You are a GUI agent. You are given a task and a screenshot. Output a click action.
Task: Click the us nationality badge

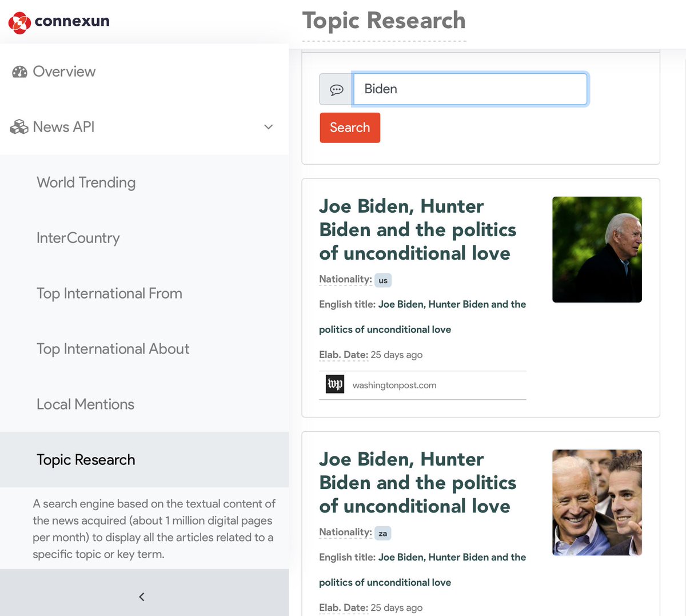pos(383,280)
